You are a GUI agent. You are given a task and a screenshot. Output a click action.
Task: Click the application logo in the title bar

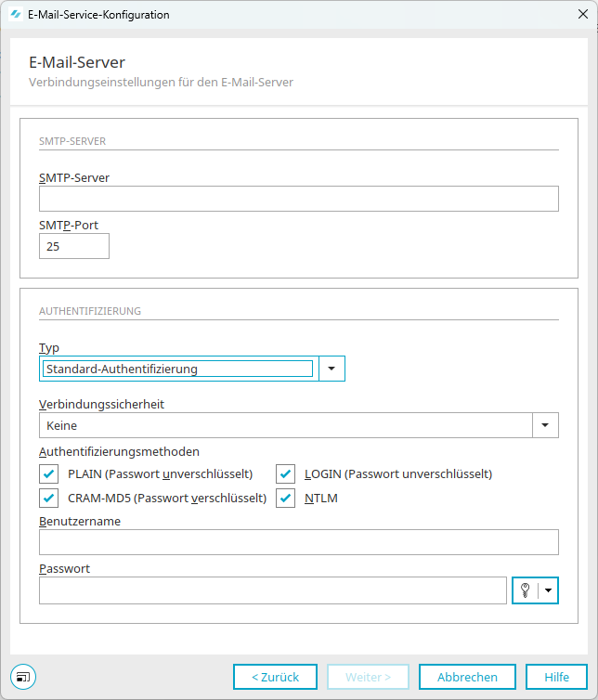[16, 14]
